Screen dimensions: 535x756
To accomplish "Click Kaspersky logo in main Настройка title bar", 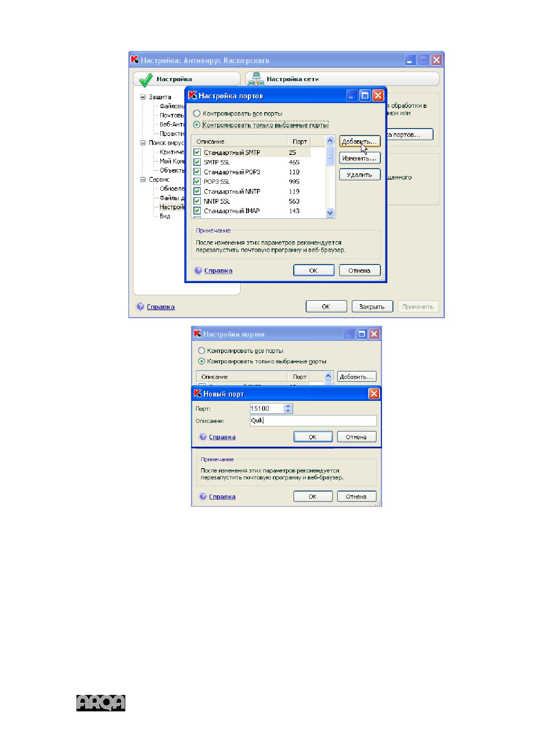I will (135, 60).
